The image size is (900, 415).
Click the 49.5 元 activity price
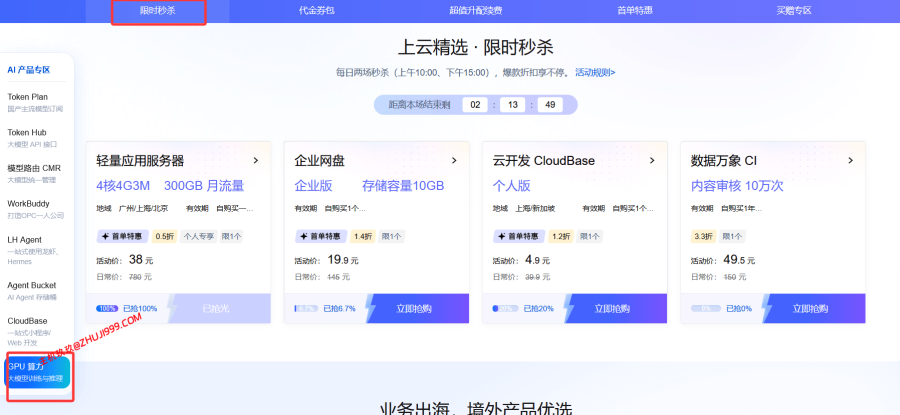pyautogui.click(x=739, y=260)
